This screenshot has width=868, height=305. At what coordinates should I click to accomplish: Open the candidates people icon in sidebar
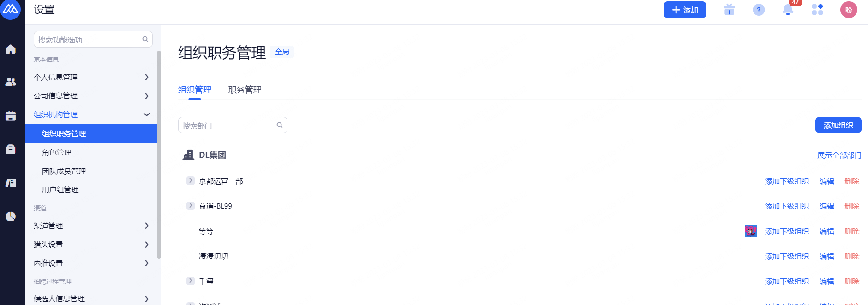tap(11, 82)
